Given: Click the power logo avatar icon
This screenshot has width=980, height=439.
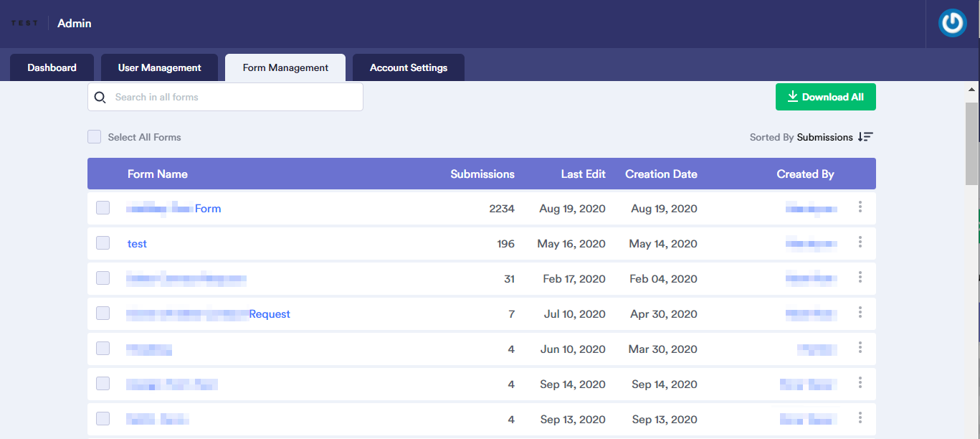Looking at the screenshot, I should click(x=952, y=23).
